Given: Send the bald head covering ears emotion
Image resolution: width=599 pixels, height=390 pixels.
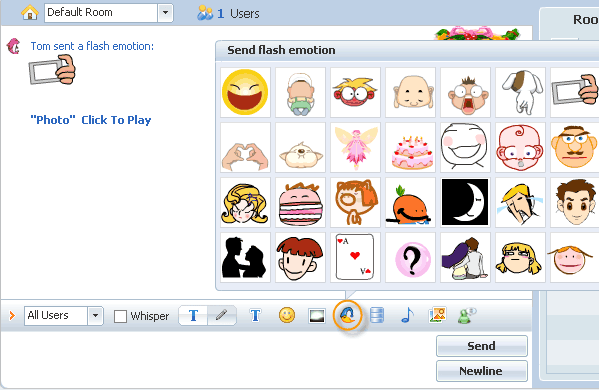Looking at the screenshot, I should (x=410, y=92).
